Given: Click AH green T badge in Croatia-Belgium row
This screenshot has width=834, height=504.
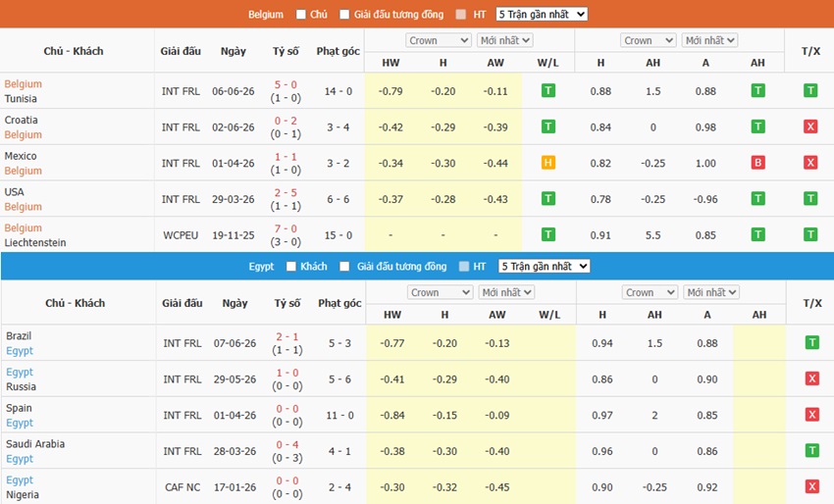Looking at the screenshot, I should coord(757,126).
